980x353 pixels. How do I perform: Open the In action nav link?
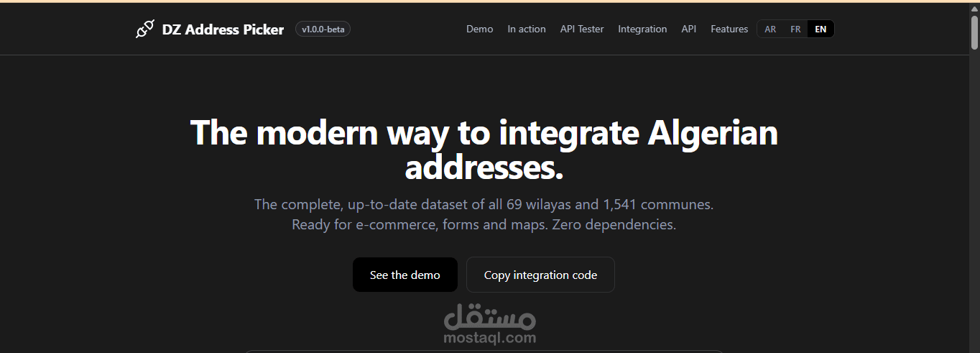click(527, 29)
